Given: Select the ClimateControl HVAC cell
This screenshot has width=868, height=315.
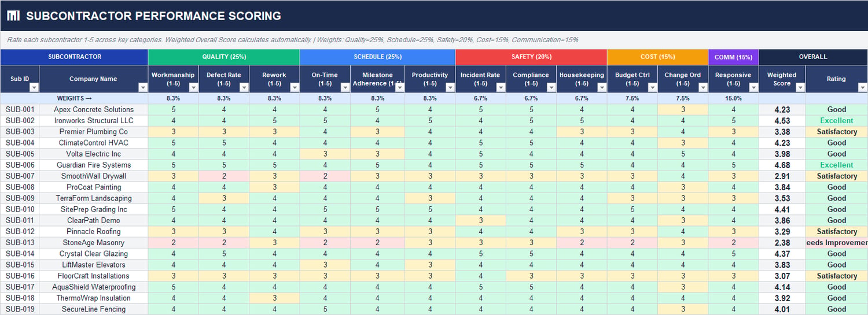Looking at the screenshot, I should click(94, 143).
